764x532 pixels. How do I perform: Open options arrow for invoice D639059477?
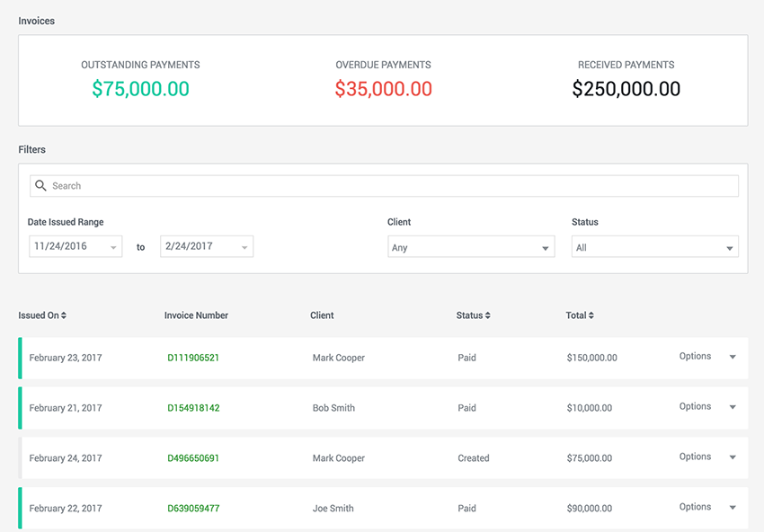(733, 507)
